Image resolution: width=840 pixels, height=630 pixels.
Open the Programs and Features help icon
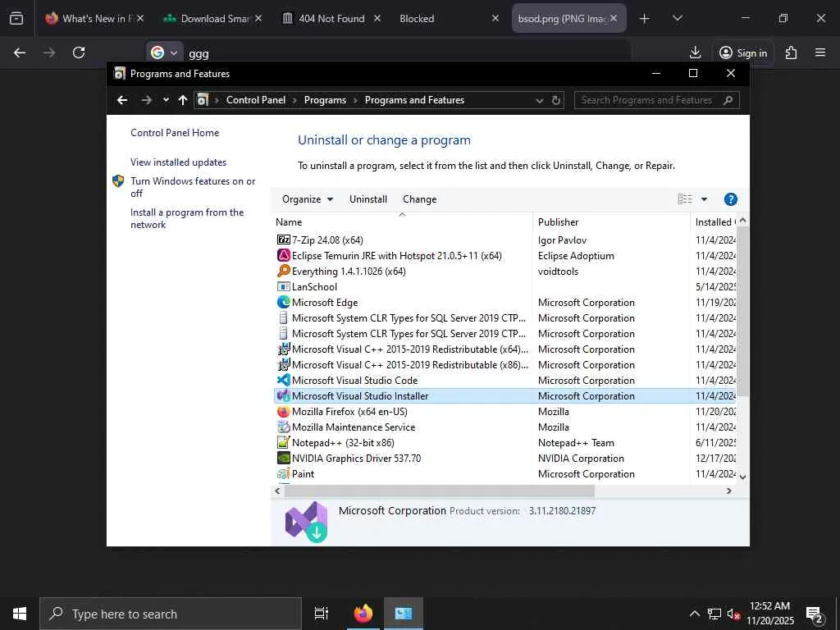(730, 199)
